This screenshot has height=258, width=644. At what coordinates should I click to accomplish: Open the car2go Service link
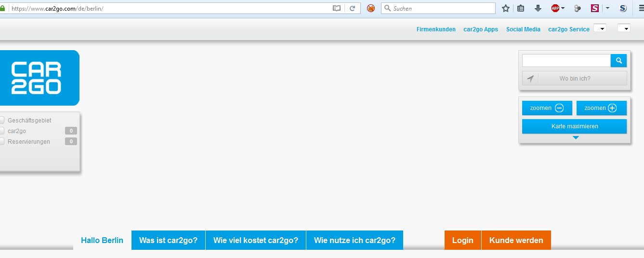tap(569, 29)
